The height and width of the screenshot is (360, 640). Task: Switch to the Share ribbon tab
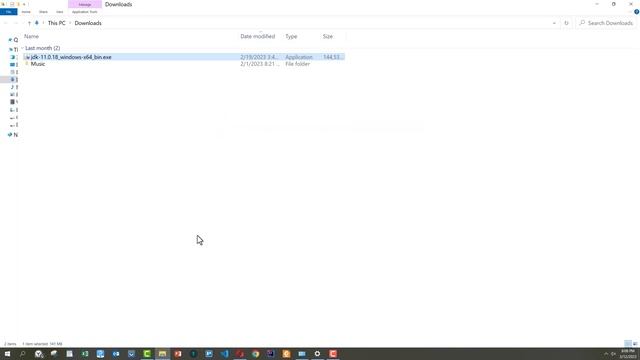(x=43, y=12)
